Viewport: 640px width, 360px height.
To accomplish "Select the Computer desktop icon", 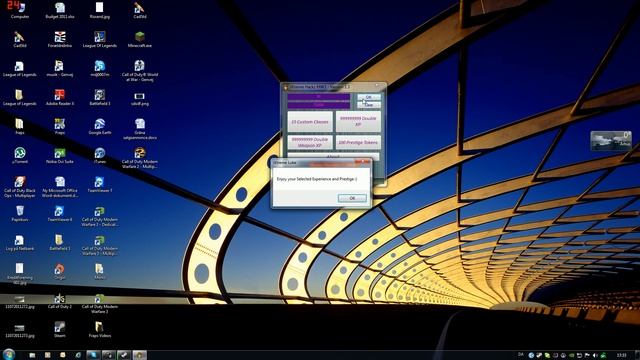I will [19, 11].
